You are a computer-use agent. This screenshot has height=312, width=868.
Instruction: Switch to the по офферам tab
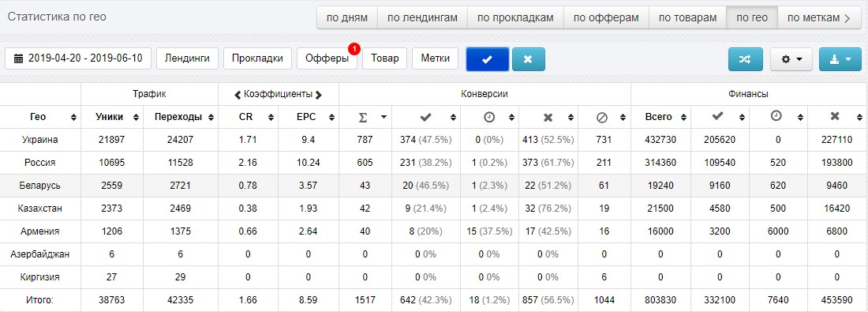tap(606, 17)
